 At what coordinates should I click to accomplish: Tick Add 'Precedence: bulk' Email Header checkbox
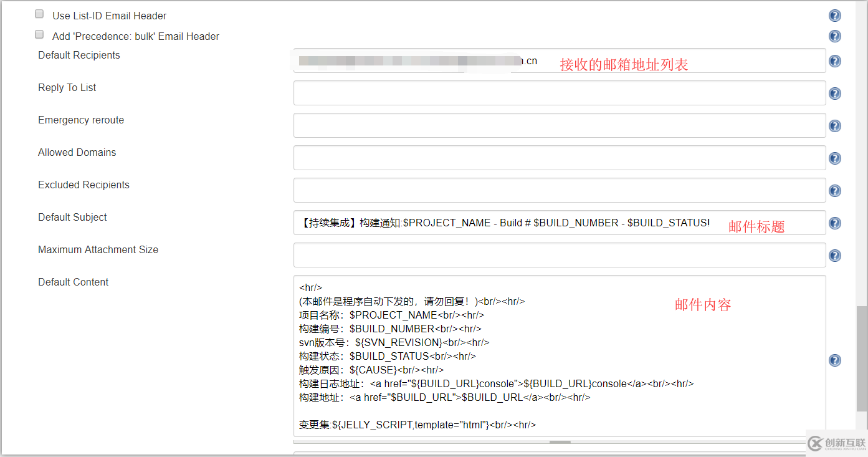pos(39,35)
